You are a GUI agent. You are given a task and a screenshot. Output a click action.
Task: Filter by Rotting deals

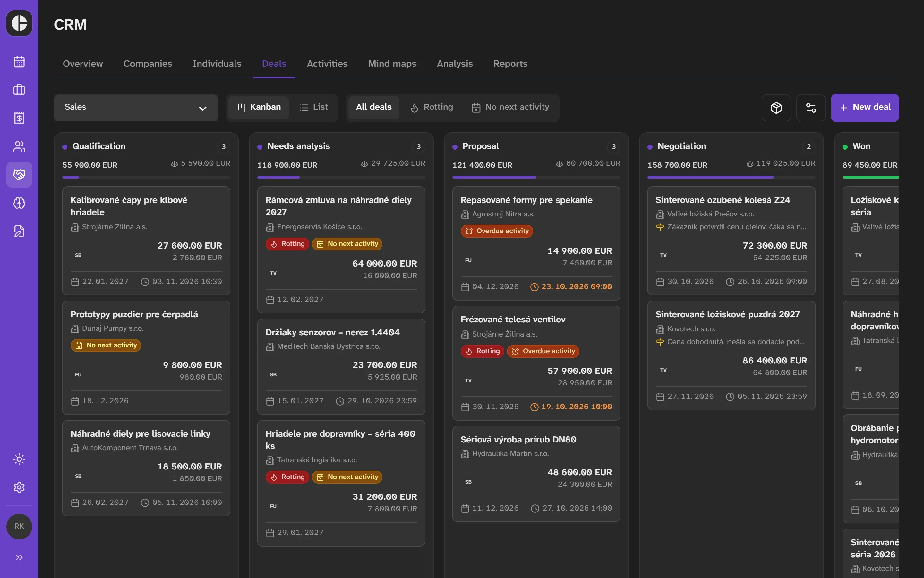(x=432, y=108)
